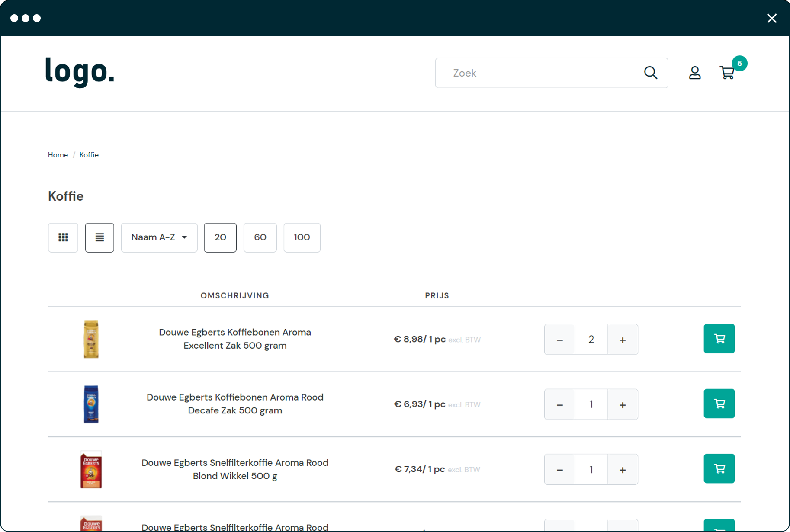Increase quantity for Aroma Excellent Zak
Screen dimensions: 790x532
(x=623, y=340)
